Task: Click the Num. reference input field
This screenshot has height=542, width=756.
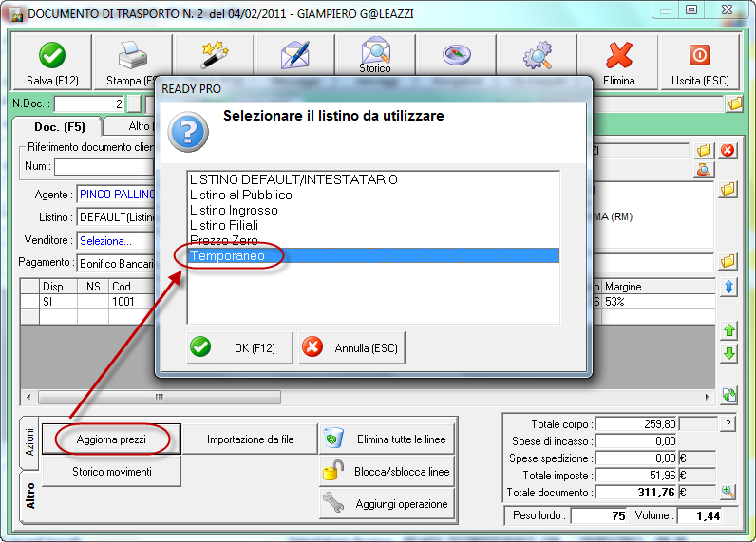Action: pos(104,167)
